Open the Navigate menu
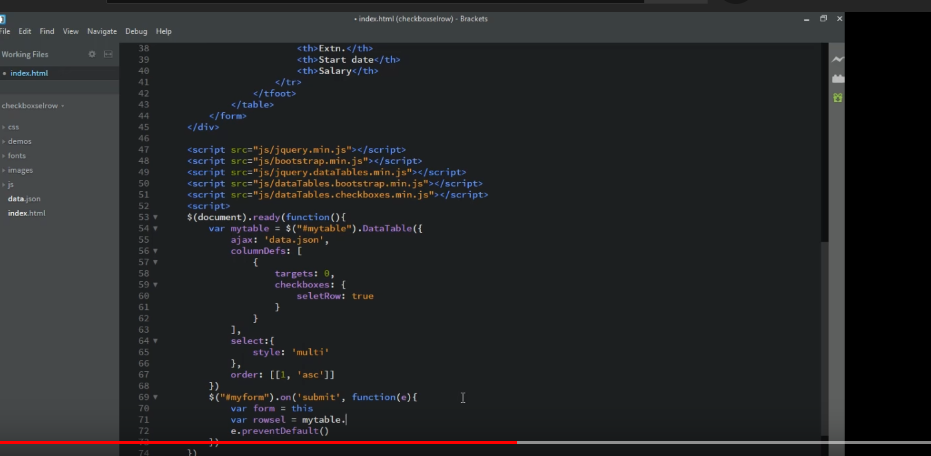 pos(102,31)
